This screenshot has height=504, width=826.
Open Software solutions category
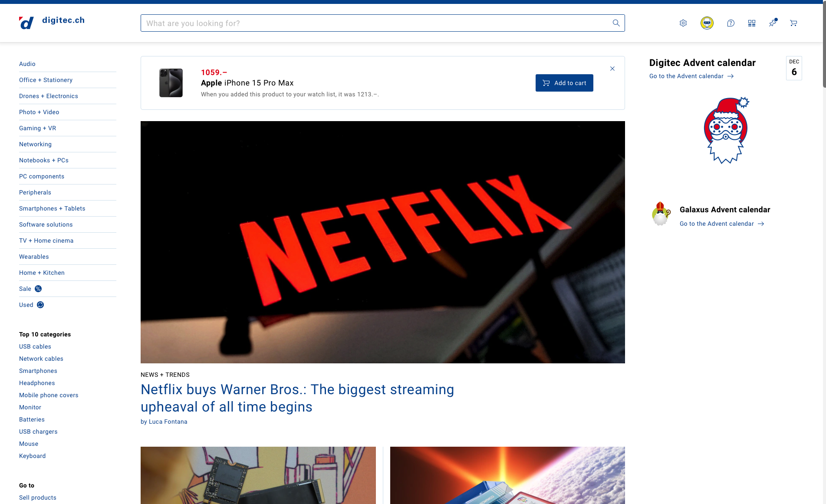(46, 224)
